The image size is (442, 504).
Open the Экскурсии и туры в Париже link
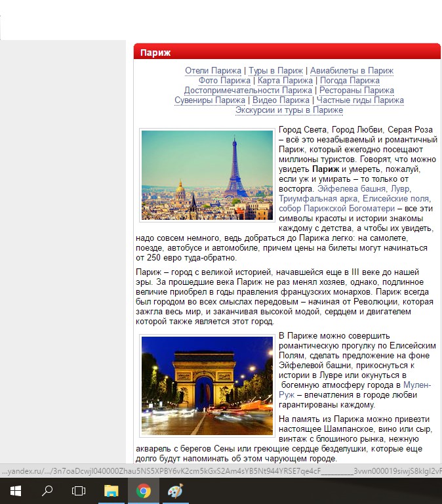(x=289, y=110)
